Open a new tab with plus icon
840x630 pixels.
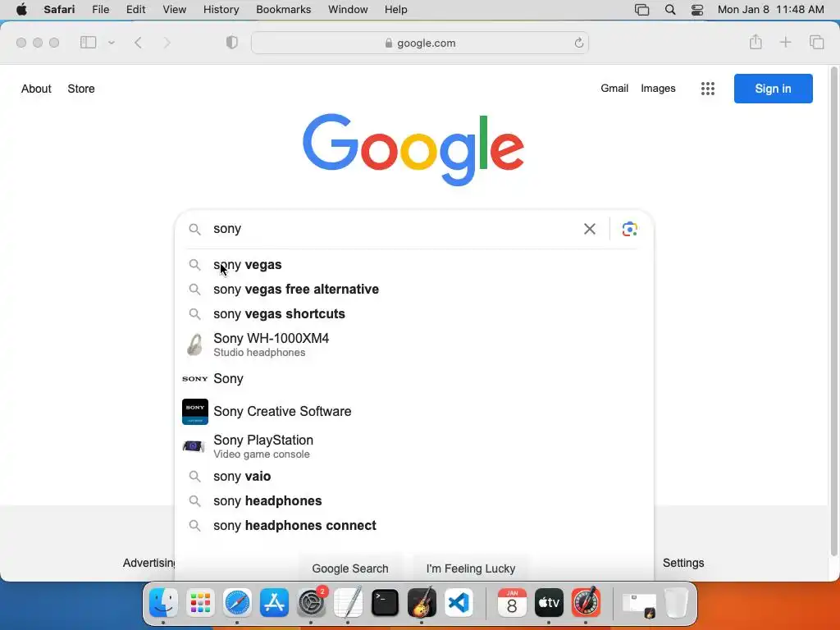pos(785,42)
